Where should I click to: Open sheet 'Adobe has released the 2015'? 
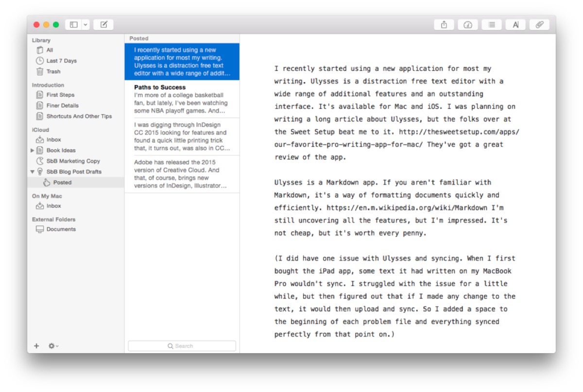tap(182, 174)
